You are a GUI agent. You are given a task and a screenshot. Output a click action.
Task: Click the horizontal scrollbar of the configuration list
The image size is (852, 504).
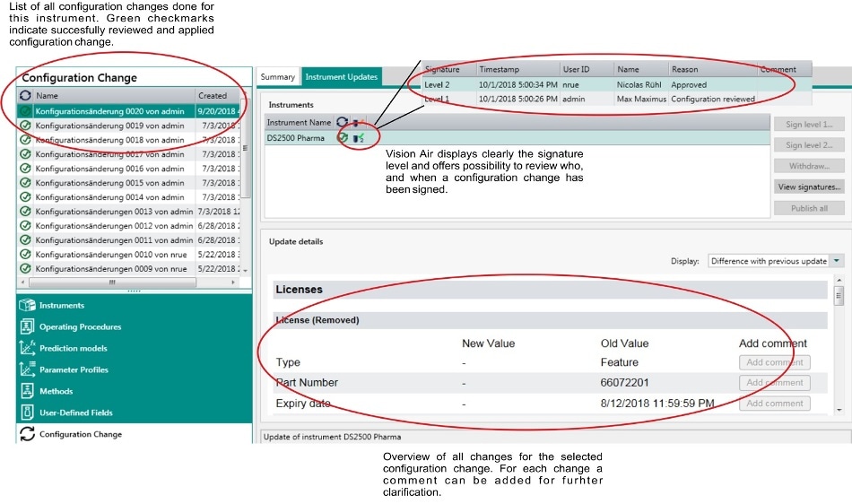tap(112, 282)
